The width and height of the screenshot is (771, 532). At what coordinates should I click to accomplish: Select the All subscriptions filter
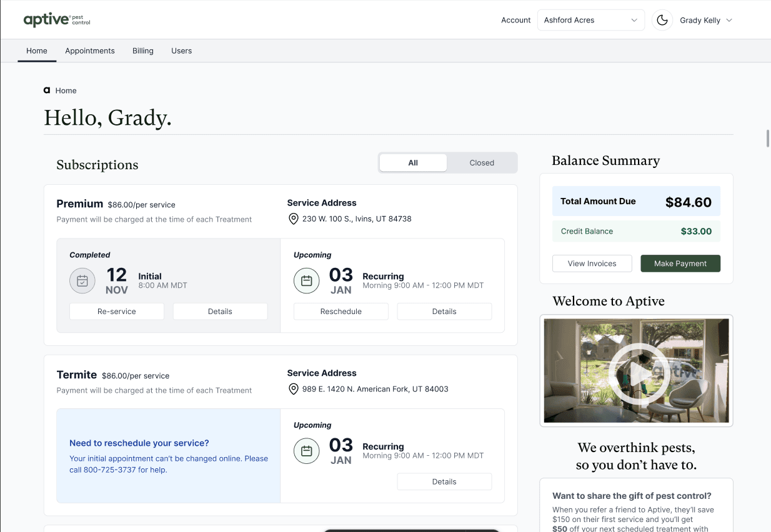pyautogui.click(x=413, y=162)
